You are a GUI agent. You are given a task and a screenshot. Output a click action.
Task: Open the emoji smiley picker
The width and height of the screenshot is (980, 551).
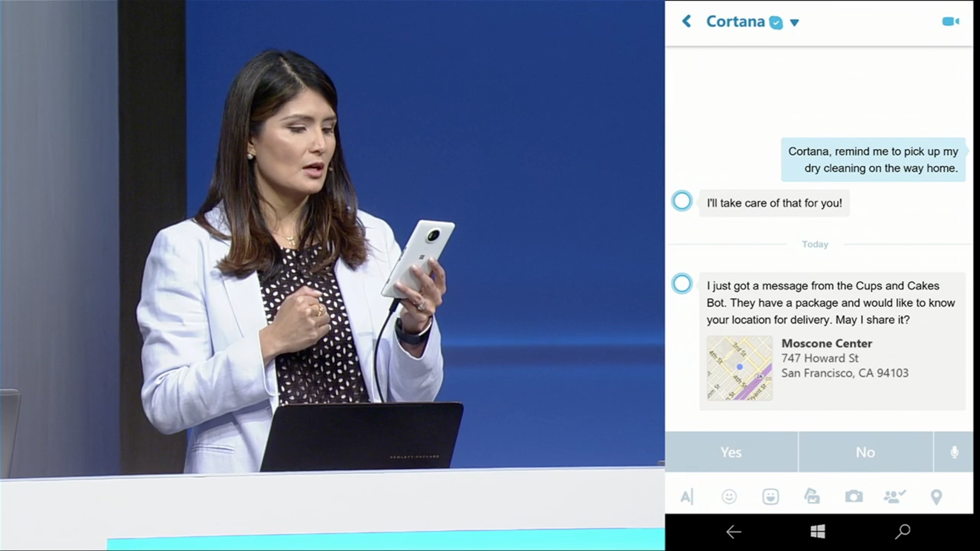coord(729,496)
